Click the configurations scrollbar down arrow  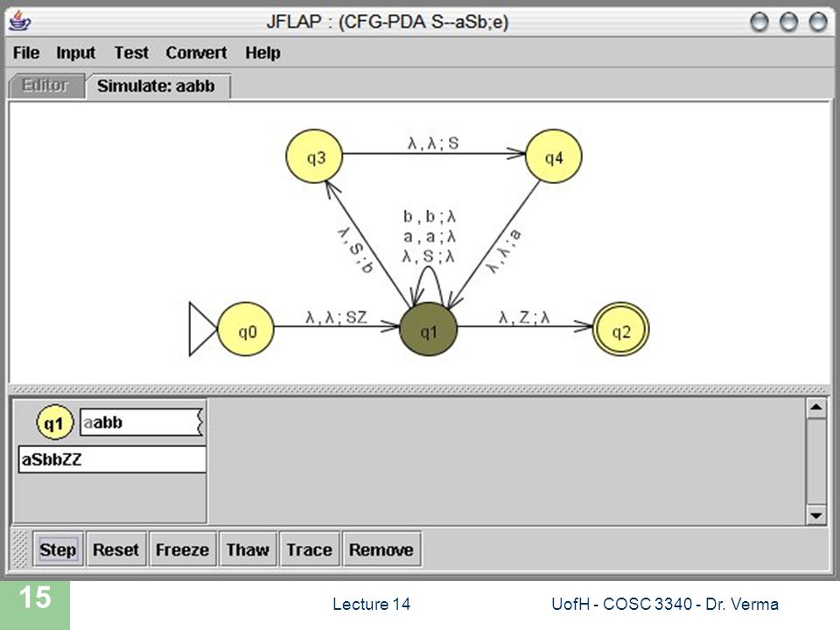[816, 515]
